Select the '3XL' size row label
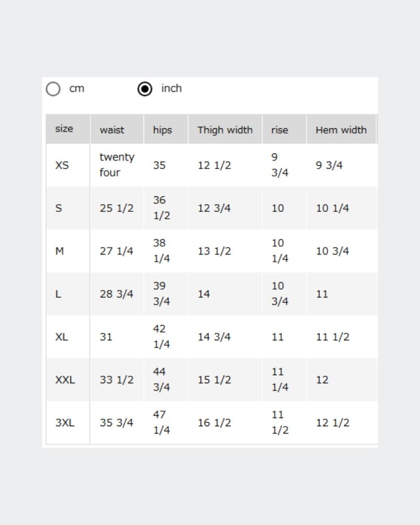The image size is (420, 525). (x=65, y=422)
